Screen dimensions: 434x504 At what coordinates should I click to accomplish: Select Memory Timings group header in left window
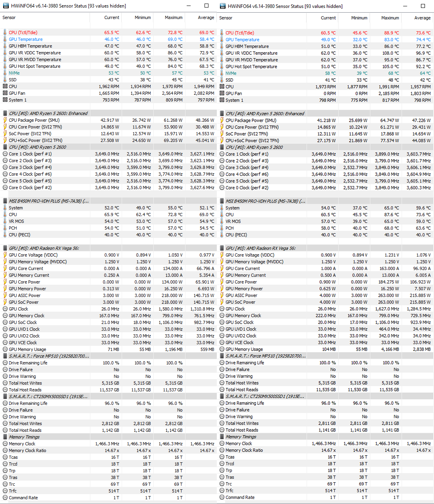108,437
